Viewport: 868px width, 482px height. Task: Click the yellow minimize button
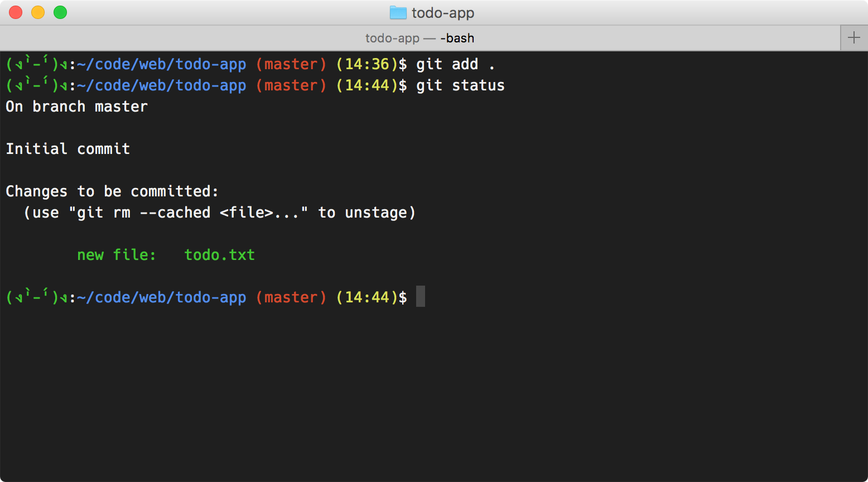coord(38,12)
